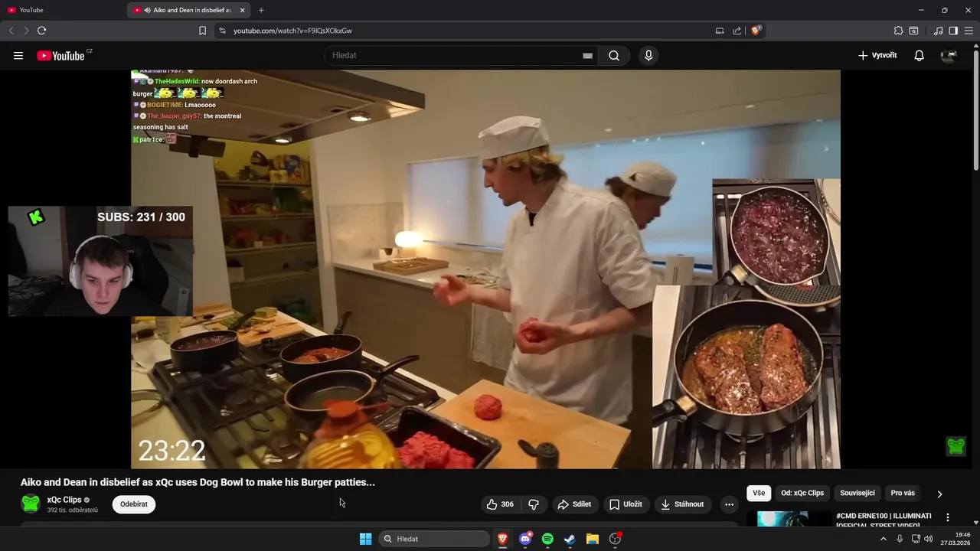Screen dimensions: 980x551
Task: Go forward in browser history
Action: pyautogui.click(x=26, y=31)
